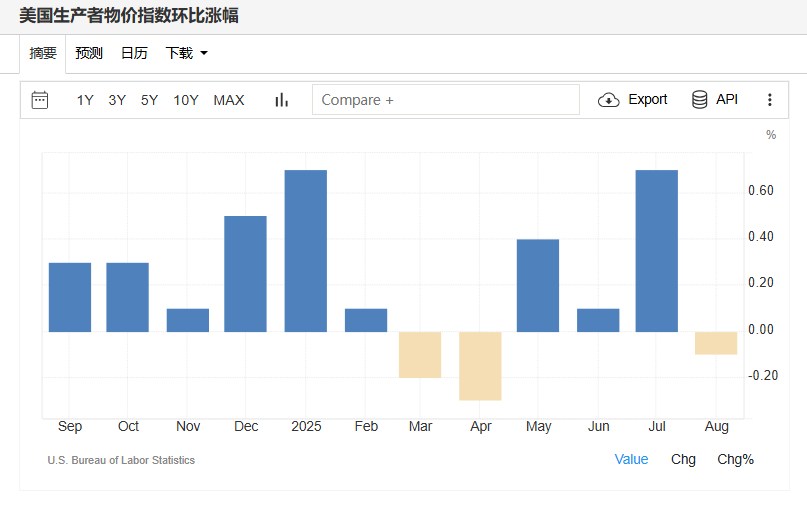Click the API database icon
807x507 pixels.
(x=700, y=100)
